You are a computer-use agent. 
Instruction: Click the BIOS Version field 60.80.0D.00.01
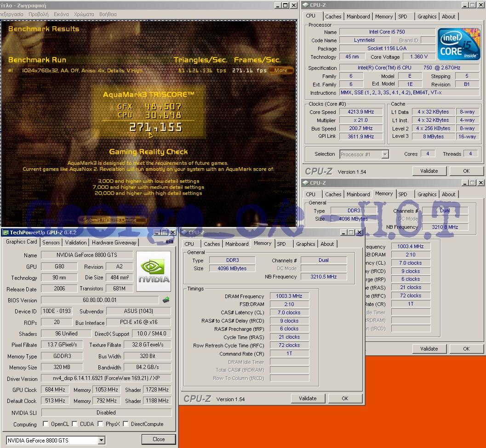click(x=100, y=300)
